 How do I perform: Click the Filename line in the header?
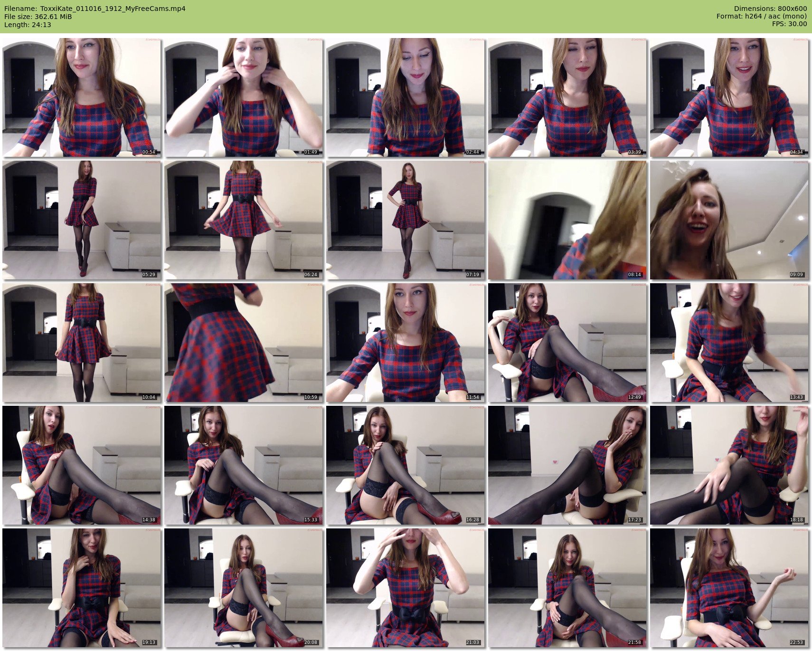tap(95, 9)
